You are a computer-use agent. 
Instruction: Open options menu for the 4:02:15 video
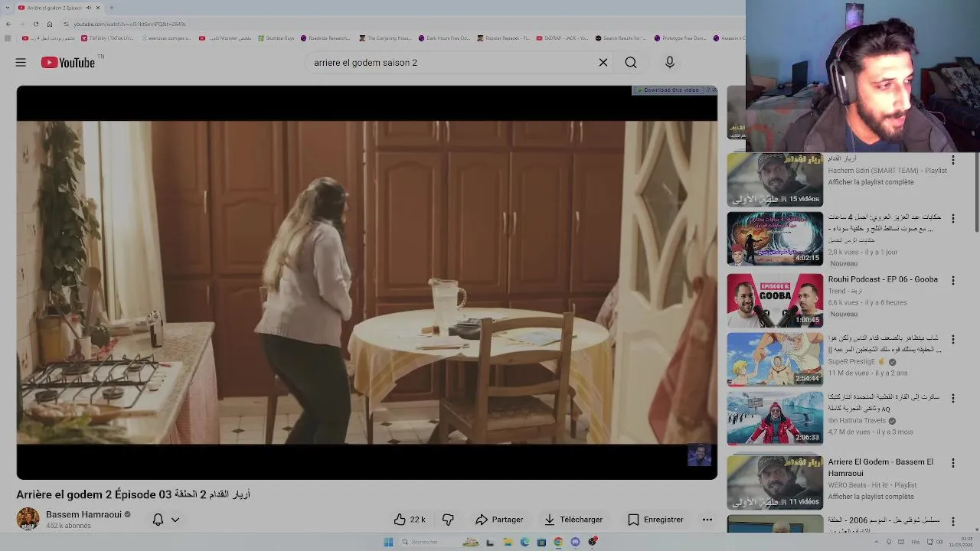point(953,219)
